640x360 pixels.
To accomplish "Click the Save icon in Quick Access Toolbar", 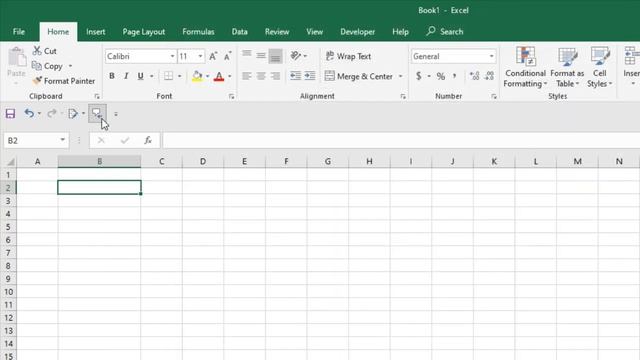I will tap(10, 113).
